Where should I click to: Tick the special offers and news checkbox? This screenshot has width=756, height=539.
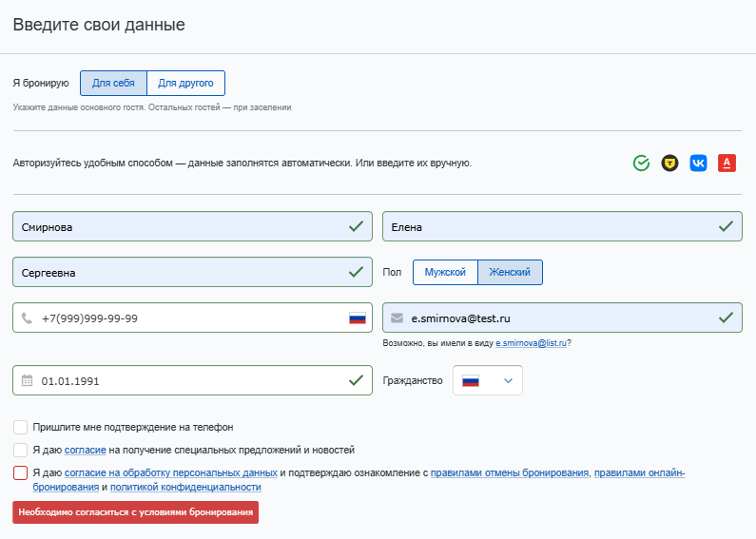(x=21, y=450)
